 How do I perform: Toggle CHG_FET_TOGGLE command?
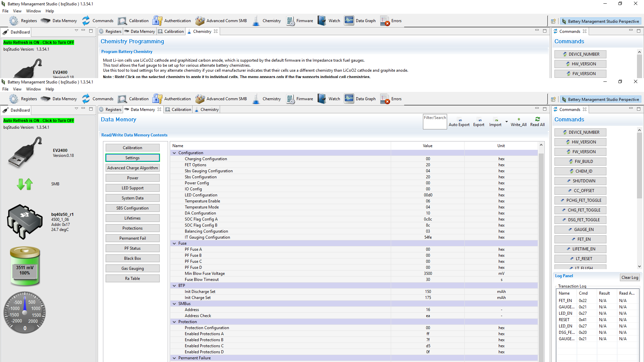click(580, 210)
